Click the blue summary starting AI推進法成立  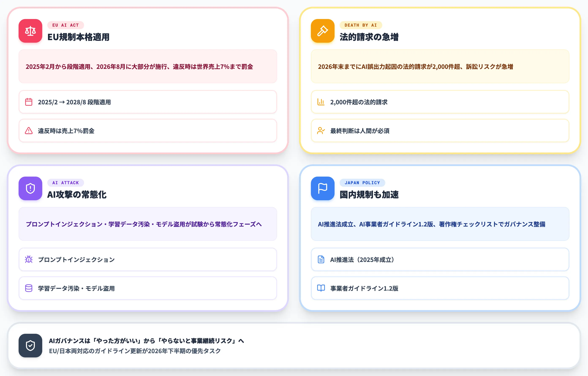pyautogui.click(x=440, y=224)
